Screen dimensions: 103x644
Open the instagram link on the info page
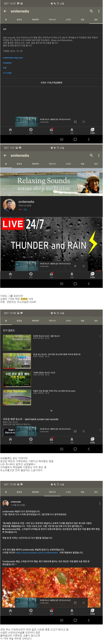7,63
